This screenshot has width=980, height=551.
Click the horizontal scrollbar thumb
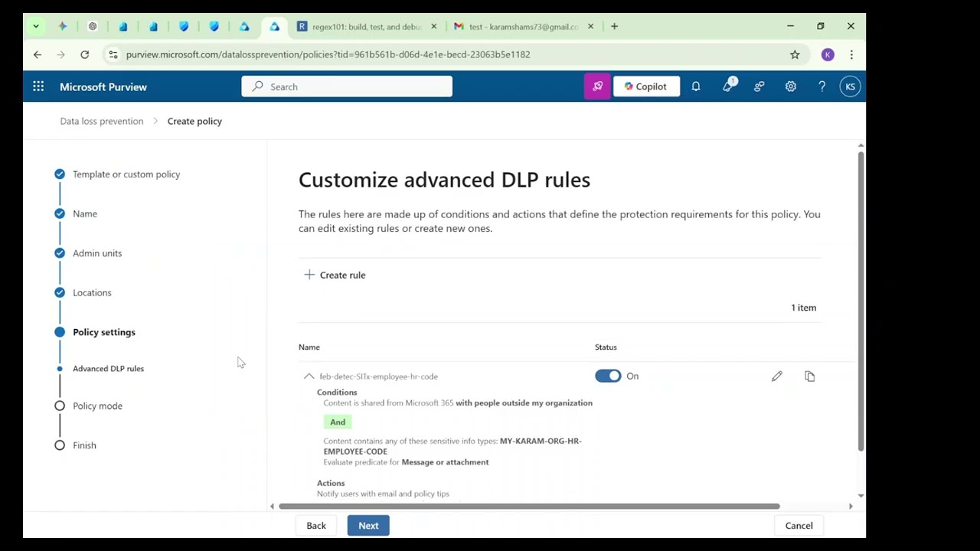529,506
